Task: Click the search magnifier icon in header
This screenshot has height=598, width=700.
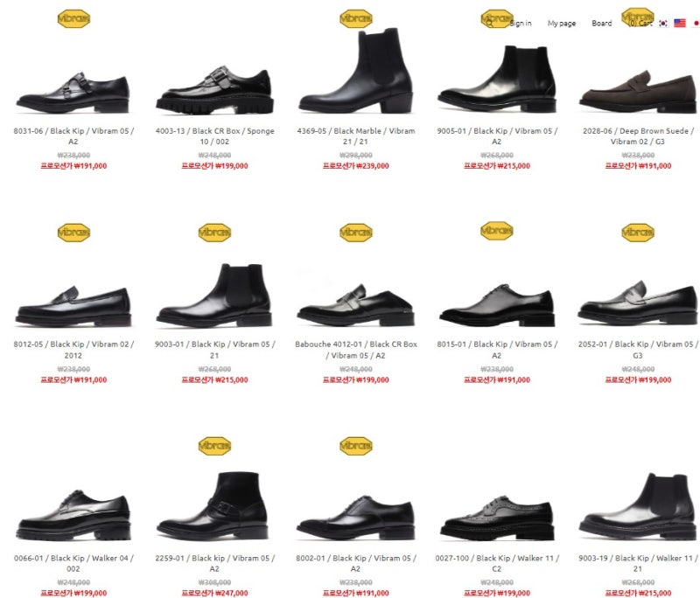Action: pos(490,24)
